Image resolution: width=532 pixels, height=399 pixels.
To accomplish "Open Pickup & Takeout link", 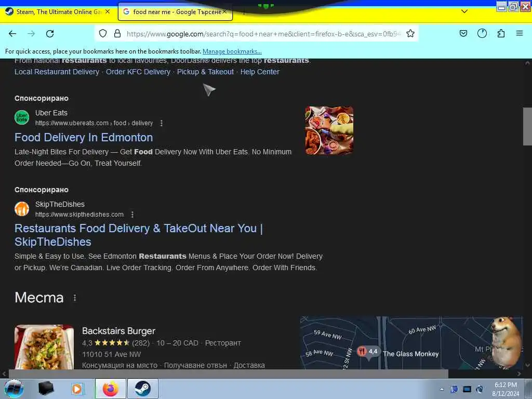I will coord(205,72).
